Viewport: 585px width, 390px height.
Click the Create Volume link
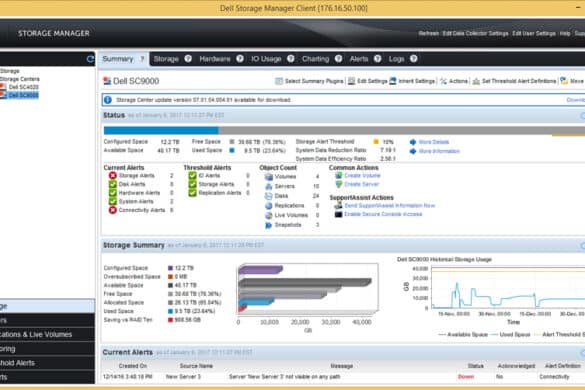362,175
